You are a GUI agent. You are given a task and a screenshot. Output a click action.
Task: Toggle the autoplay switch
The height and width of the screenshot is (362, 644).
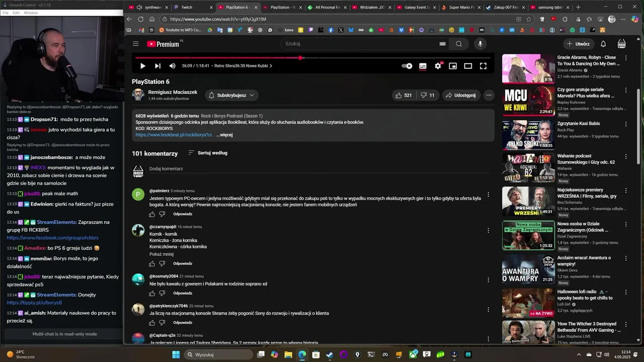[407, 66]
